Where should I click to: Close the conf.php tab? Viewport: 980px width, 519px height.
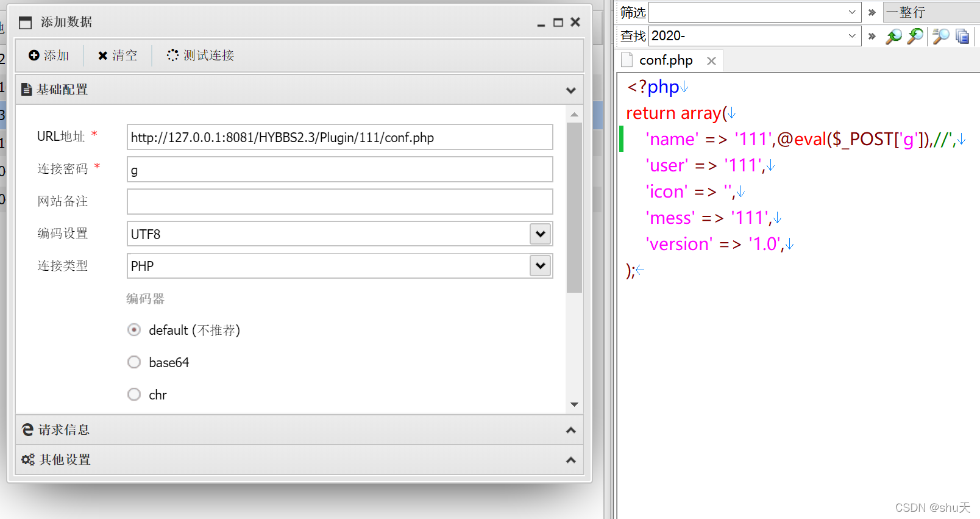711,61
